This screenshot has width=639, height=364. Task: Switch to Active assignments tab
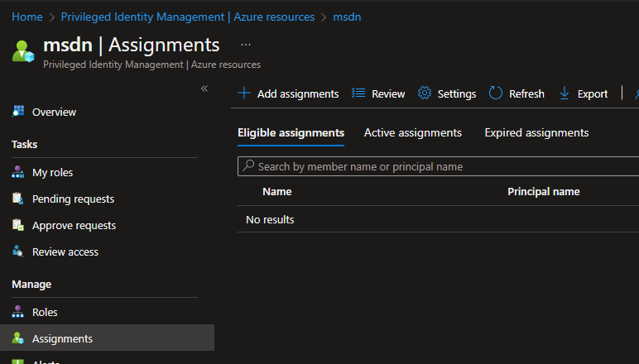412,132
